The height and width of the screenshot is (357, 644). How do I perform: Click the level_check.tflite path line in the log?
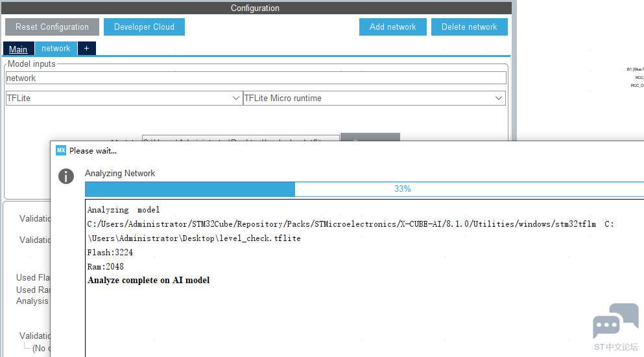pos(194,238)
